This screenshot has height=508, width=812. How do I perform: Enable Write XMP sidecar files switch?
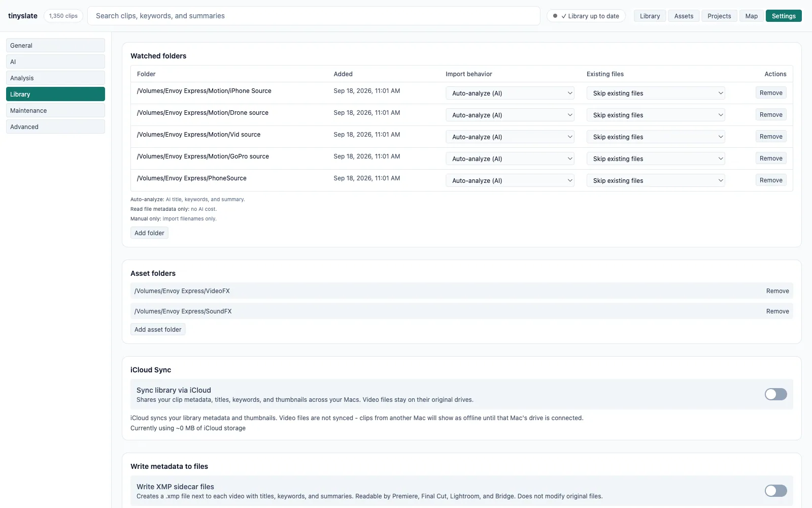click(x=775, y=491)
